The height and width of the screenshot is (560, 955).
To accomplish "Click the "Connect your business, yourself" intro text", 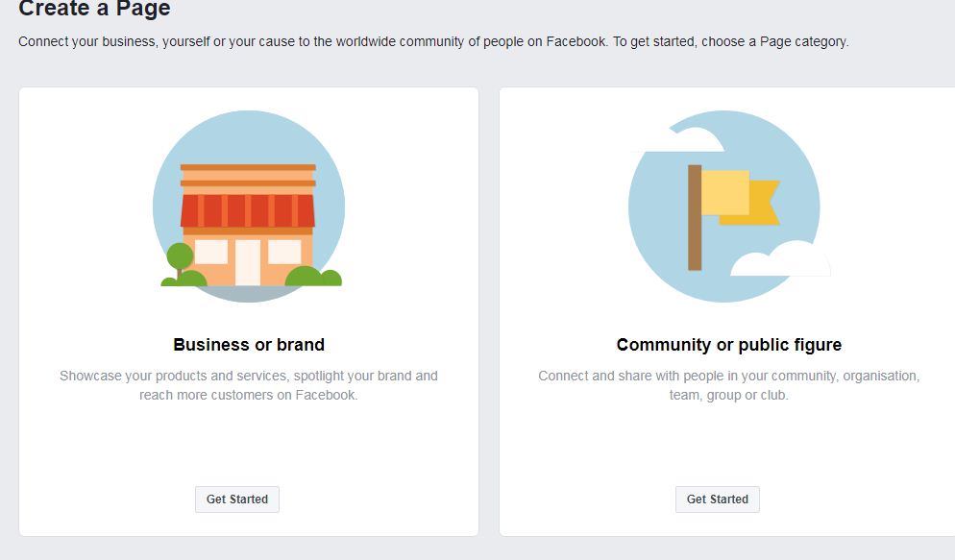I will tap(433, 42).
